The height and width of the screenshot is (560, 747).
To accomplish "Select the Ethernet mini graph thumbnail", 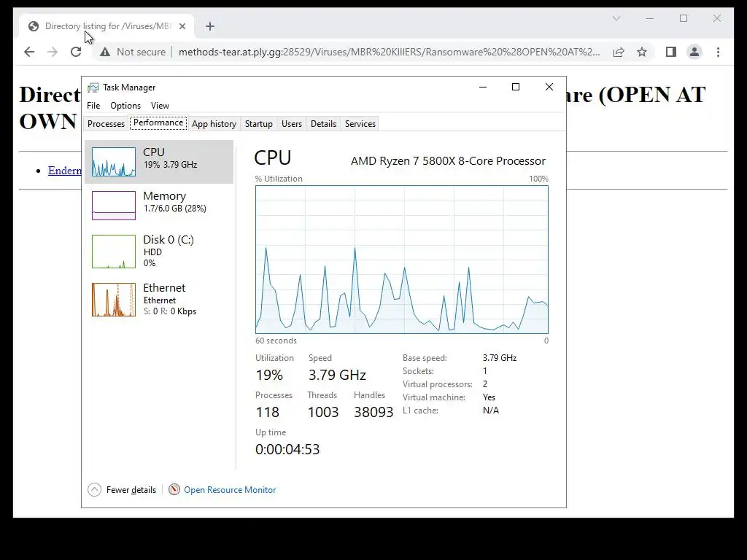I will point(113,300).
